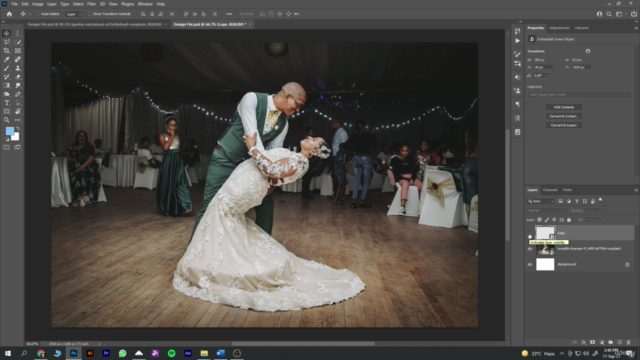Viewport: 640px width, 360px height.
Task: Click Add layer style fx icon
Action: [x=584, y=342]
